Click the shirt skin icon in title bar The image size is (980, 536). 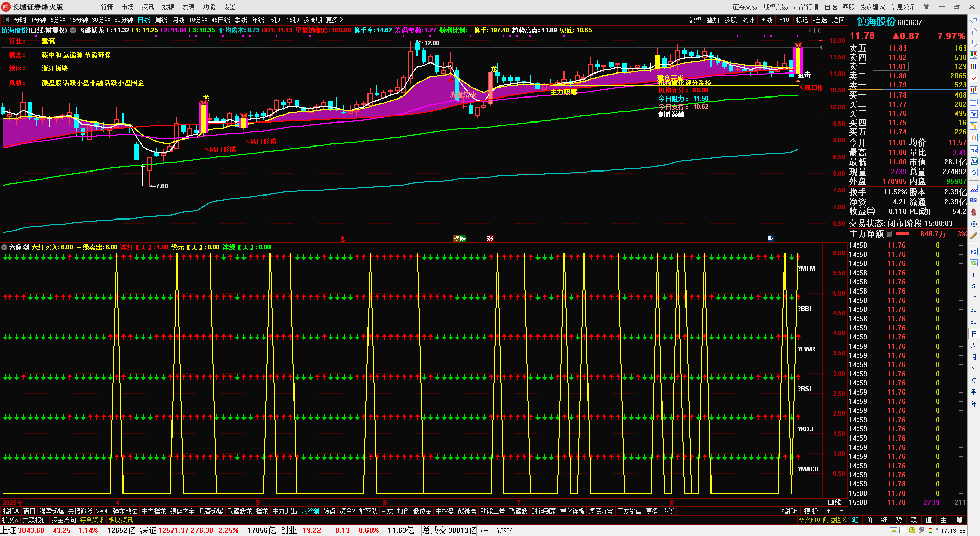tap(926, 7)
